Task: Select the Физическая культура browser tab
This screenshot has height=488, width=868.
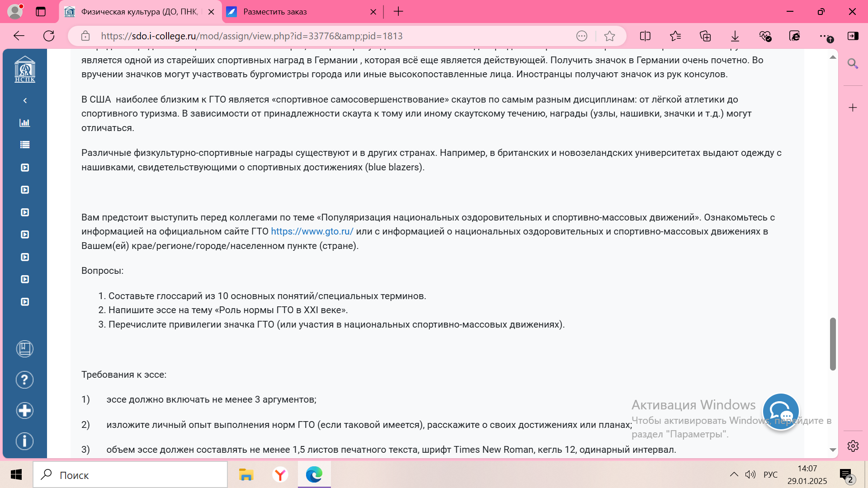Action: pos(139,12)
